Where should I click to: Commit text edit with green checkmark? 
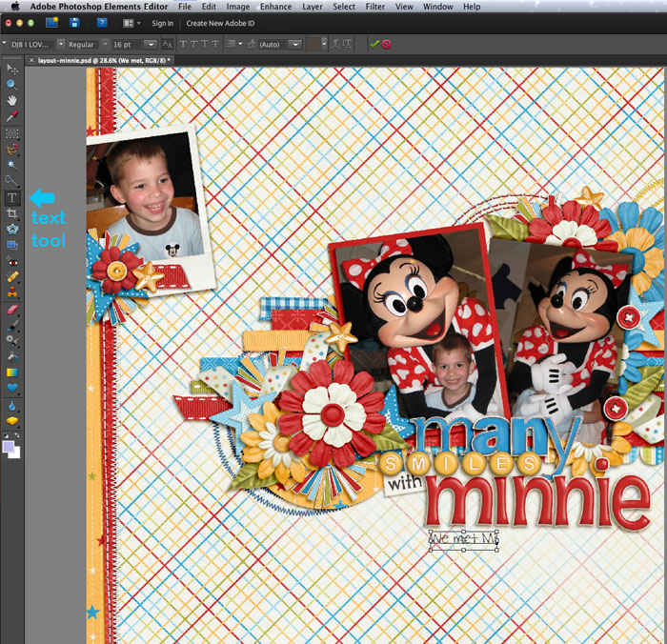point(374,44)
